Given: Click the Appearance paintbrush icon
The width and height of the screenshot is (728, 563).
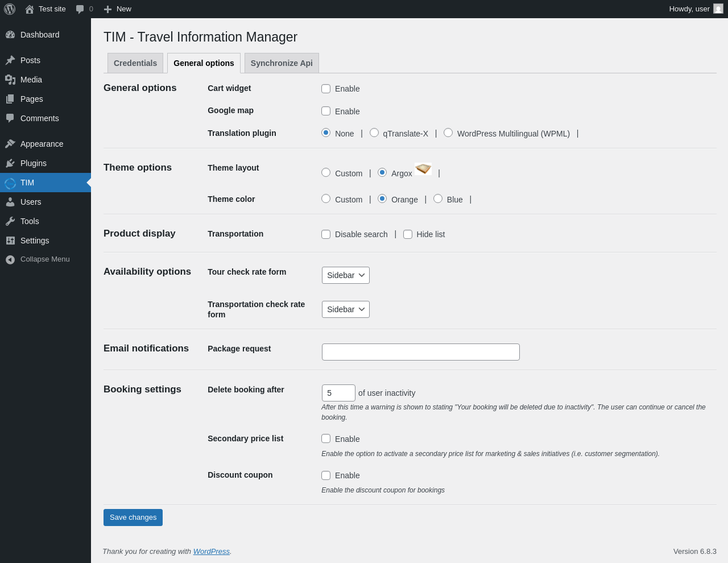Looking at the screenshot, I should [x=10, y=144].
